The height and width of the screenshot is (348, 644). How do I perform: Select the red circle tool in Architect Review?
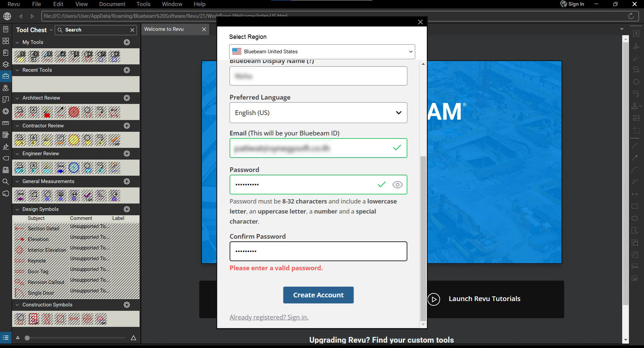pos(74,112)
